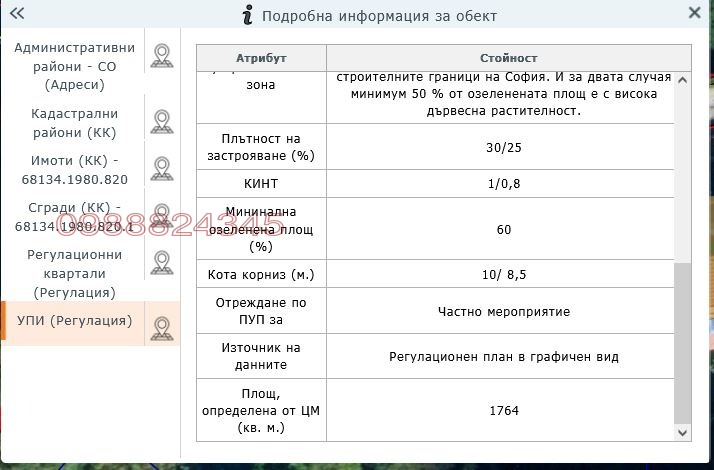
Task: Select the зона attribute cell
Action: click(x=261, y=97)
